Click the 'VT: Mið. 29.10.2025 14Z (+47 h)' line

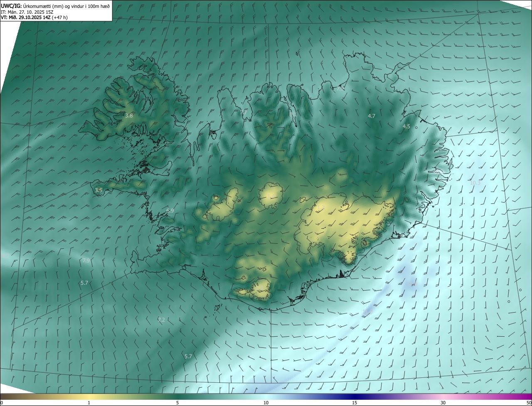click(34, 17)
